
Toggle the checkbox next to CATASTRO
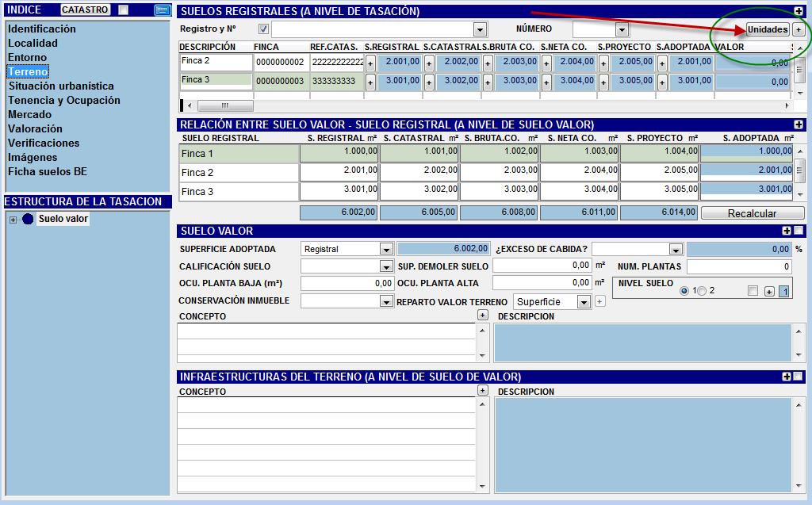(x=123, y=10)
